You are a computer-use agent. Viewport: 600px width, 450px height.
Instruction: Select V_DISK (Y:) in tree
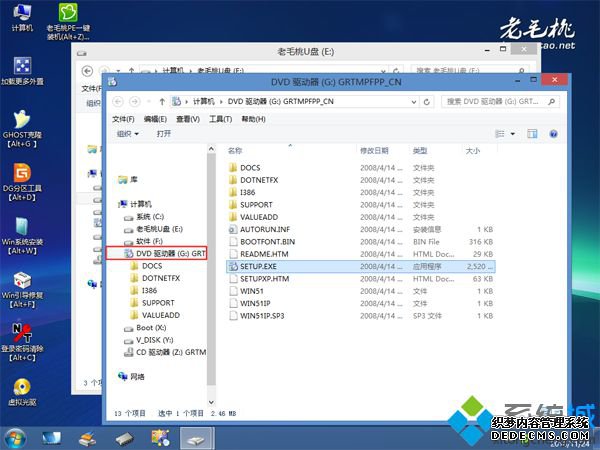click(x=149, y=340)
